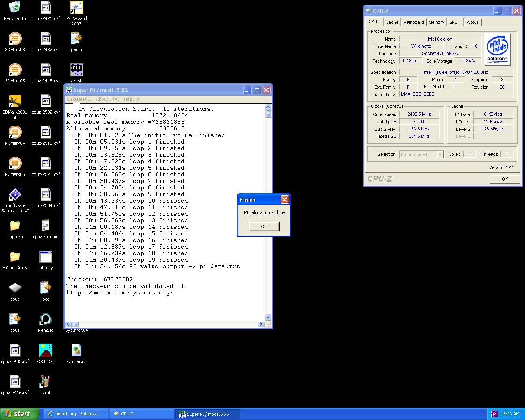Open the capture folder
This screenshot has height=420, width=525.
click(x=15, y=229)
